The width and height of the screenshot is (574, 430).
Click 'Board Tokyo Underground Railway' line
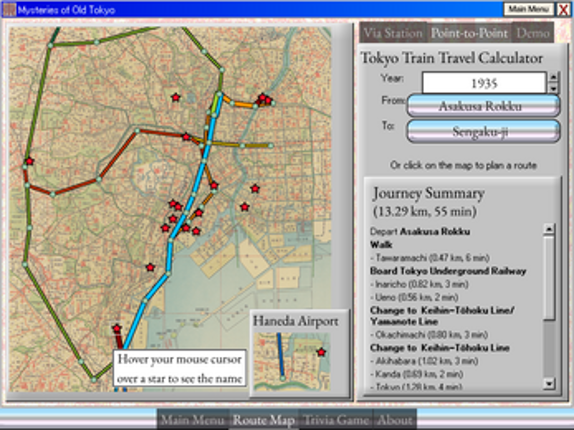(x=448, y=271)
